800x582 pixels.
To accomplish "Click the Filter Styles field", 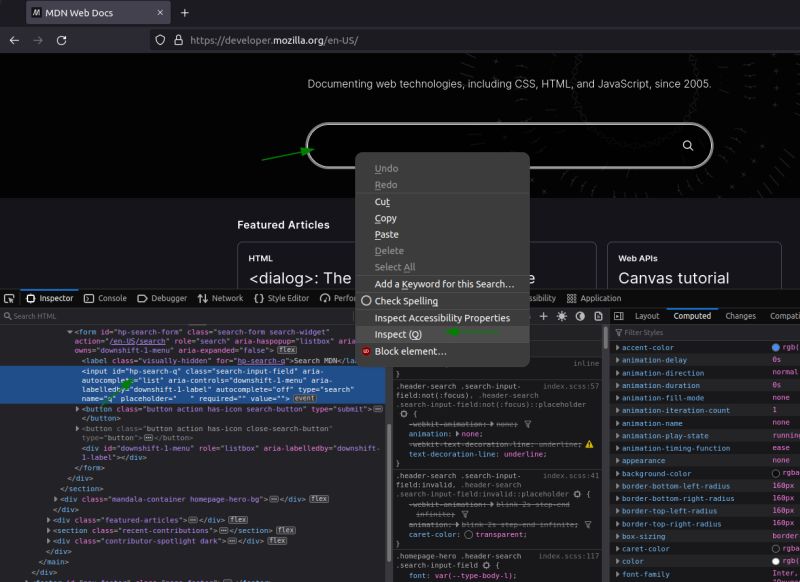I will click(705, 333).
